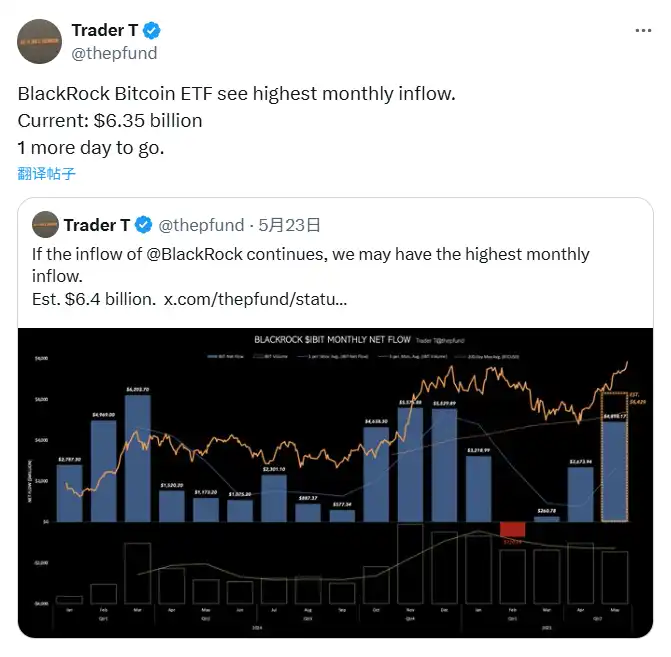
Task: Click the verified badge in the quoted post
Action: coord(144,225)
